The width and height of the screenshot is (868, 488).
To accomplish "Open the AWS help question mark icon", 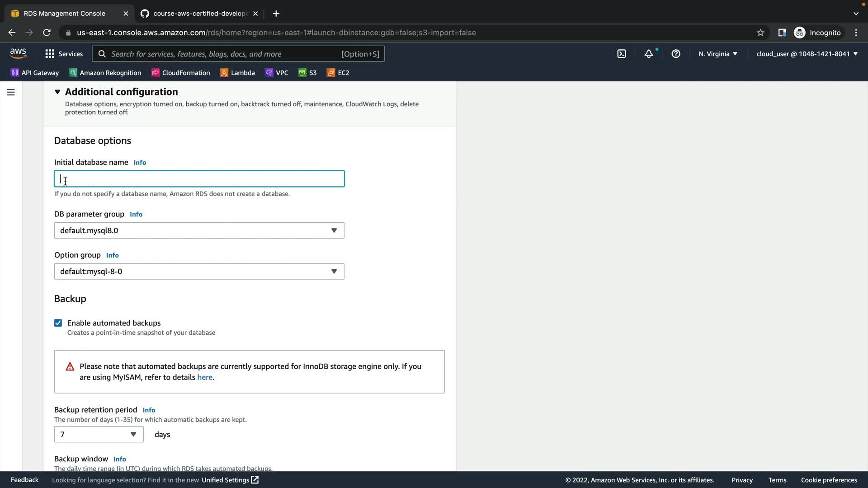I will [676, 54].
